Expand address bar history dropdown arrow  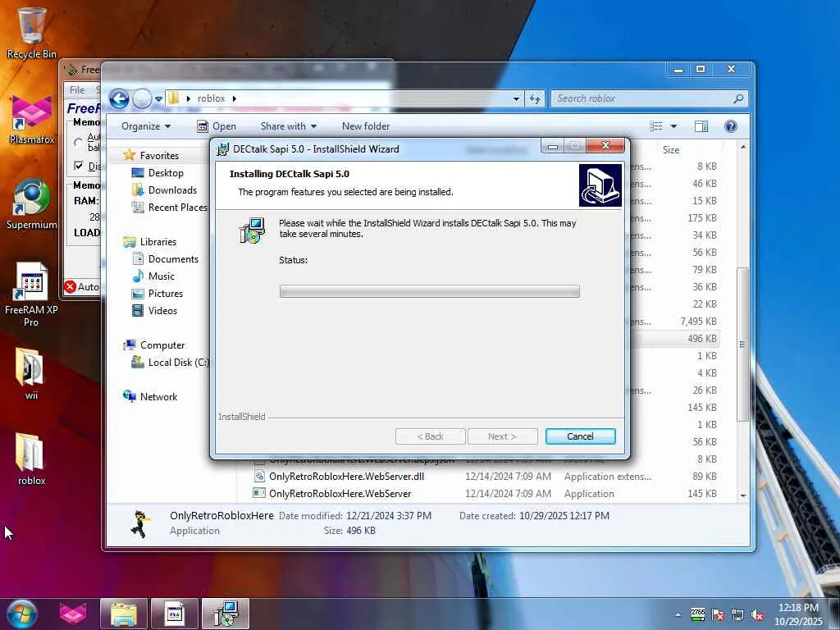(x=517, y=98)
